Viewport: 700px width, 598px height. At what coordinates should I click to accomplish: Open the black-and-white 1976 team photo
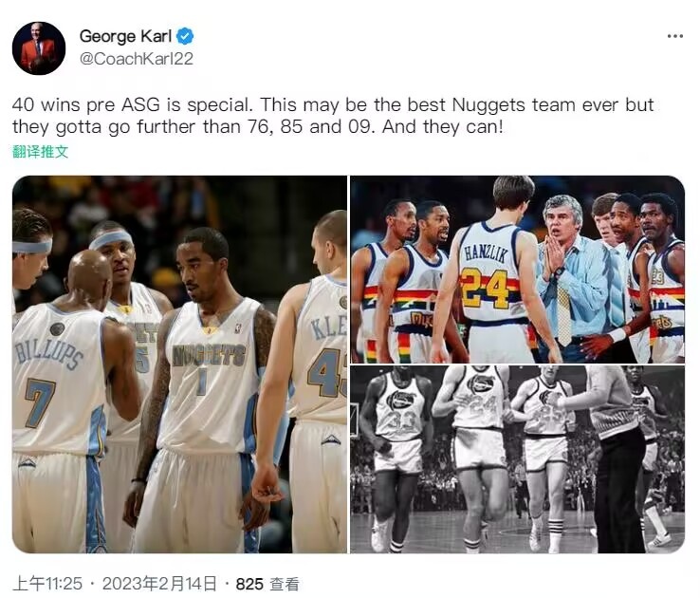(x=517, y=459)
